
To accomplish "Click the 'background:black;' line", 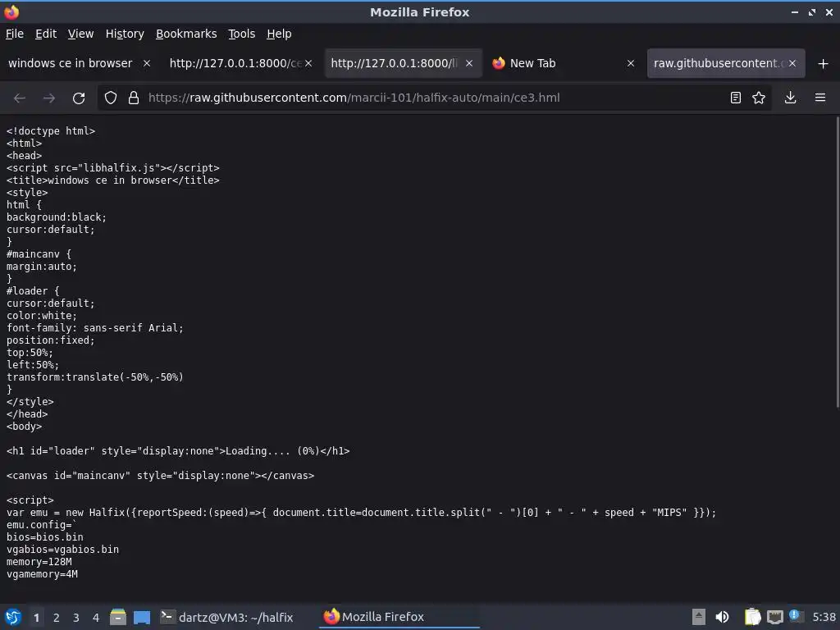I will pos(57,217).
